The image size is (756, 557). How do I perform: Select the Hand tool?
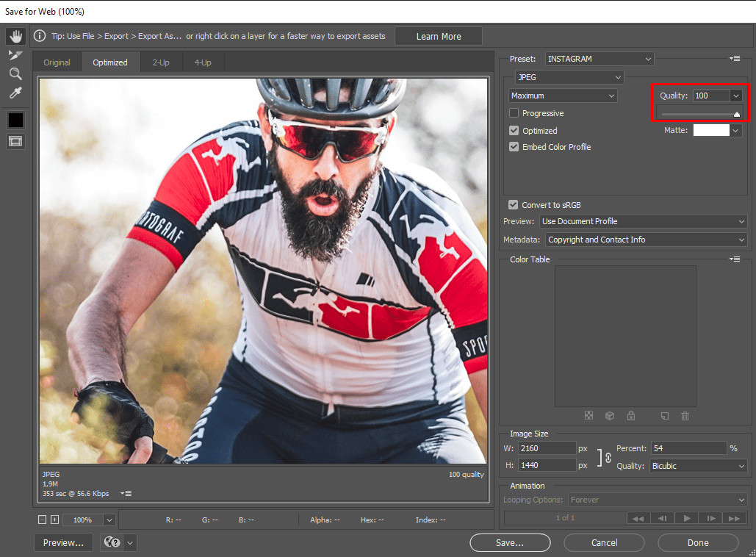(x=15, y=36)
